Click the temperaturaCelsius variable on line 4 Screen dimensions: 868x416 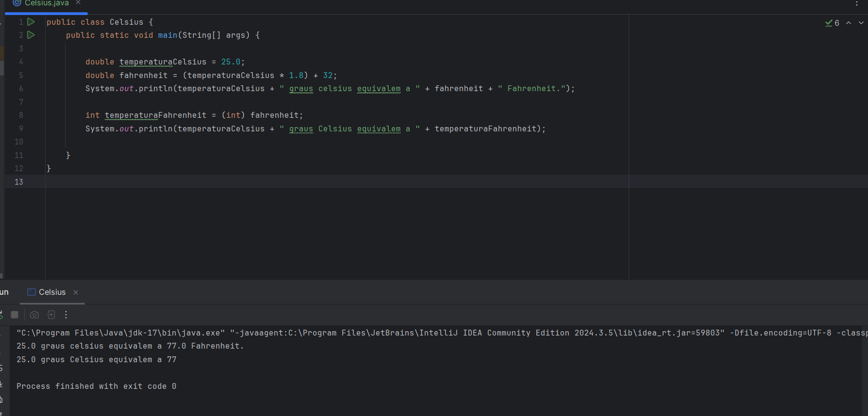[163, 62]
